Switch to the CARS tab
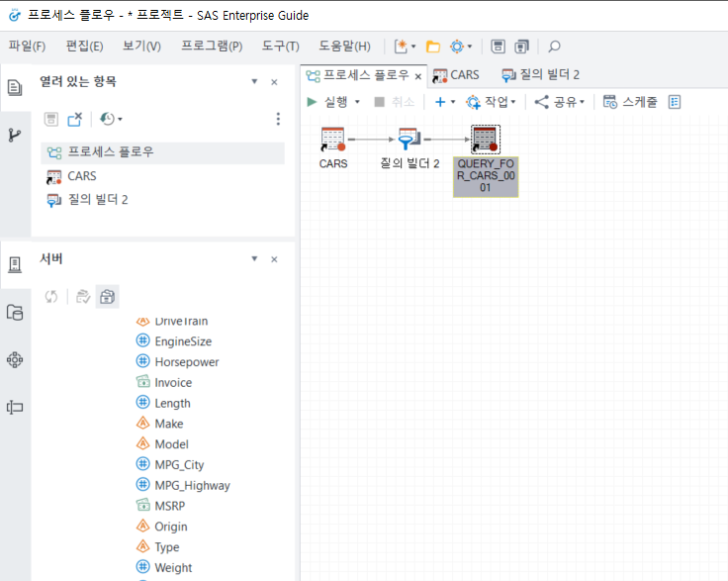The height and width of the screenshot is (581, 728). tap(456, 75)
